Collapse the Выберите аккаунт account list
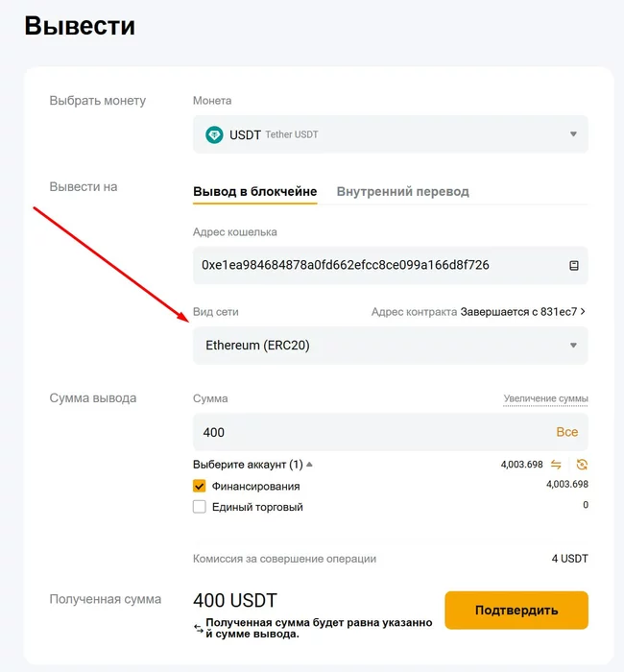The width and height of the screenshot is (624, 672). [x=309, y=465]
